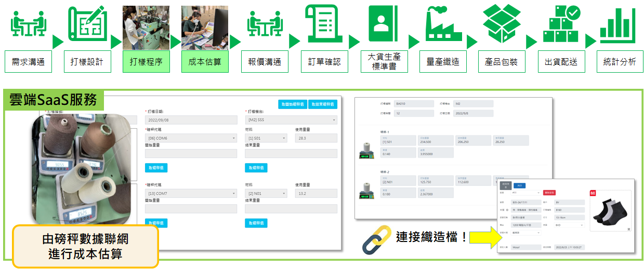Open the 材料 dropdown showing [1] S01
The height and width of the screenshot is (269, 644).
[266, 138]
